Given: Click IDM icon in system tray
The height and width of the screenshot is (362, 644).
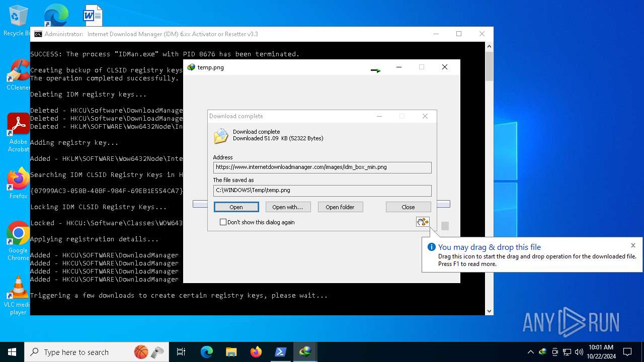Looking at the screenshot, I should click(x=543, y=352).
